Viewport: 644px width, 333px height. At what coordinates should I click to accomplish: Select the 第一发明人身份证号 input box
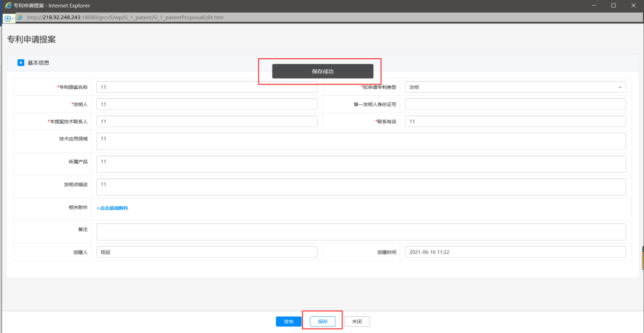point(515,104)
